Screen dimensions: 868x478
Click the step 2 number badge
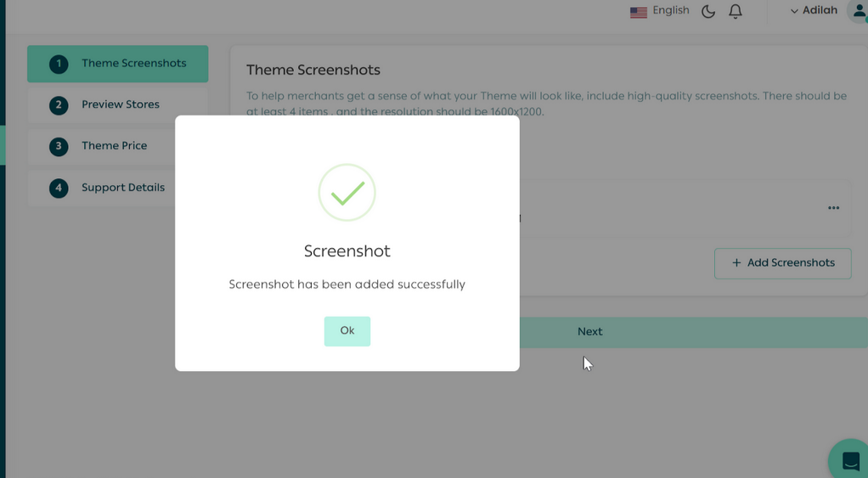point(59,105)
